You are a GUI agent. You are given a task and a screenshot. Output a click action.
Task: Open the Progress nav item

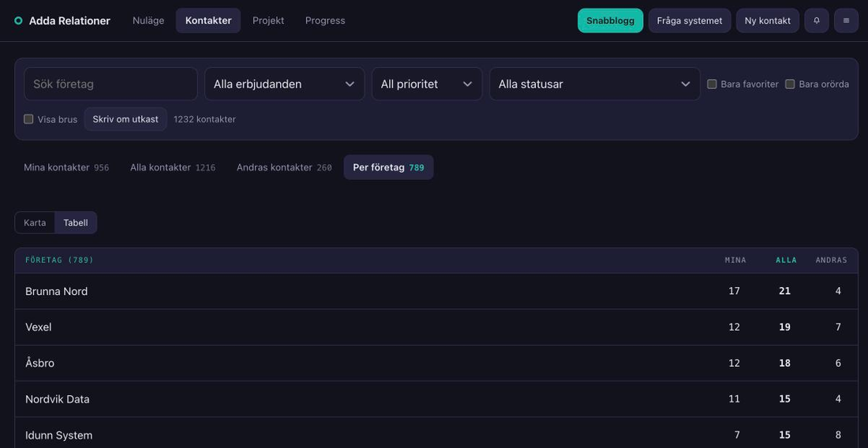coord(325,21)
